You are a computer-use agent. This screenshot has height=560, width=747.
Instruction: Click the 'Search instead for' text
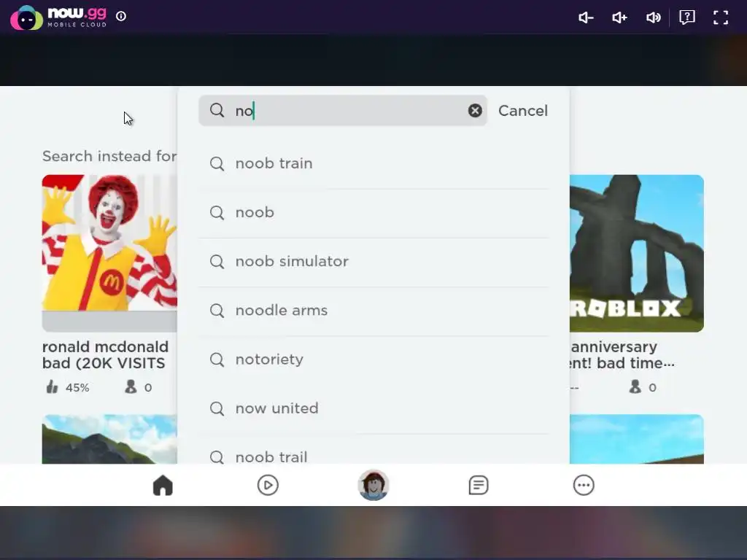click(x=109, y=156)
